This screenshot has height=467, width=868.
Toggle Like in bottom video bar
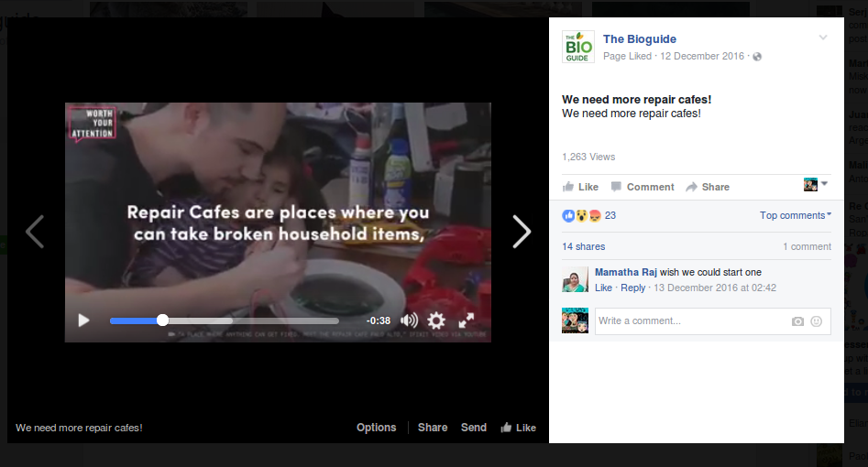click(x=519, y=428)
